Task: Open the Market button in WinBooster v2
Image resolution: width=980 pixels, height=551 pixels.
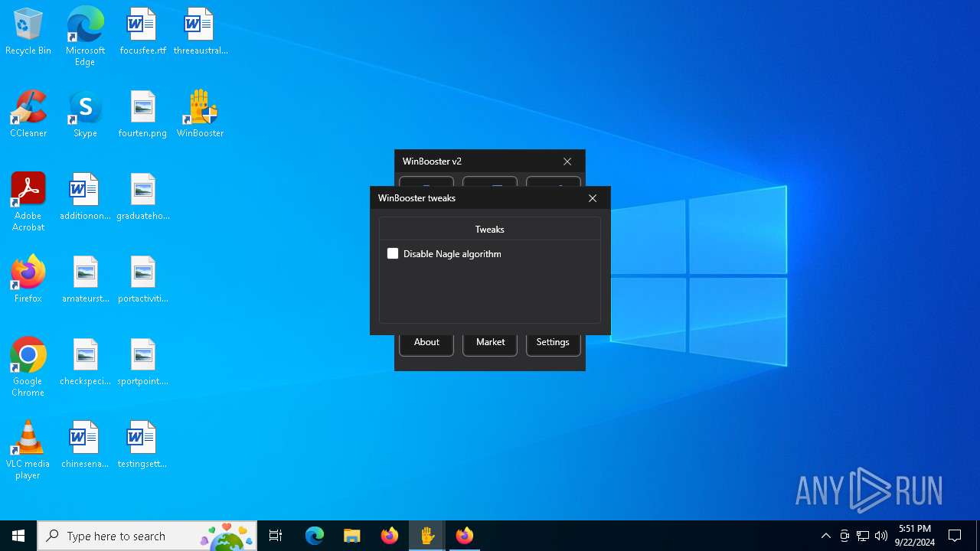Action: 490,343
